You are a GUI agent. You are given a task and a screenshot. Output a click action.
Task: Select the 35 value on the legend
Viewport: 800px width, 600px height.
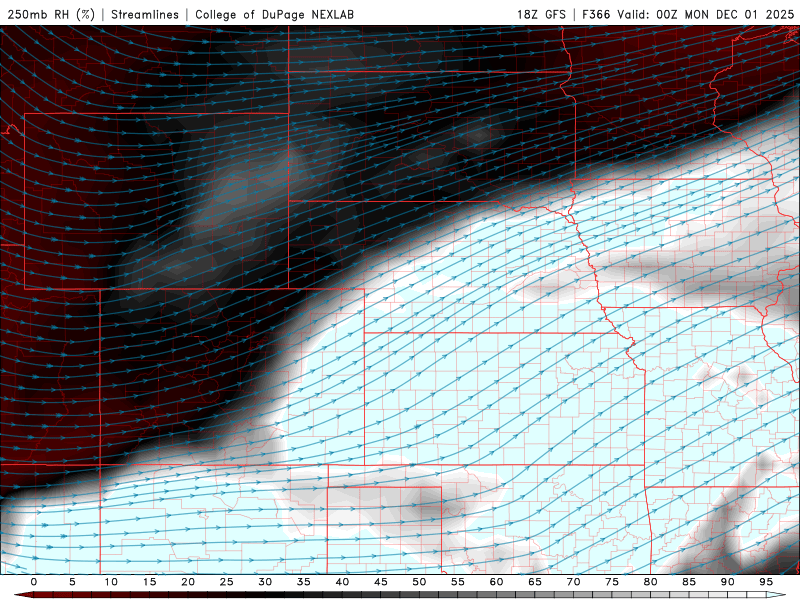point(304,582)
